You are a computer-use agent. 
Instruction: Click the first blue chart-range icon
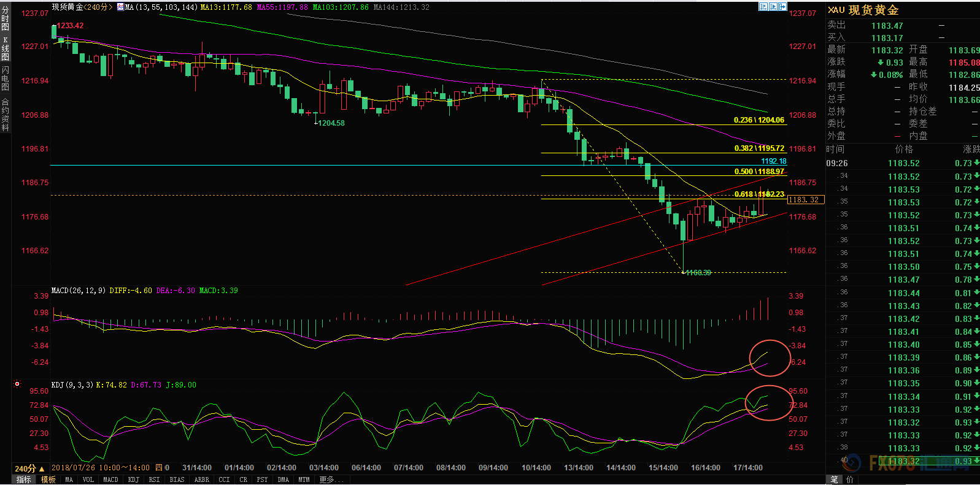[x=763, y=7]
